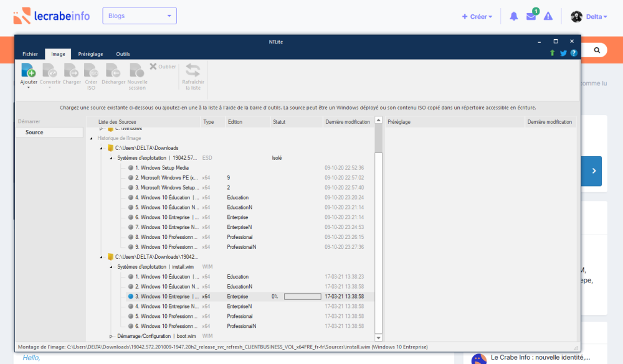The height and width of the screenshot is (364, 623).
Task: Open the website notification bell
Action: coord(513,16)
